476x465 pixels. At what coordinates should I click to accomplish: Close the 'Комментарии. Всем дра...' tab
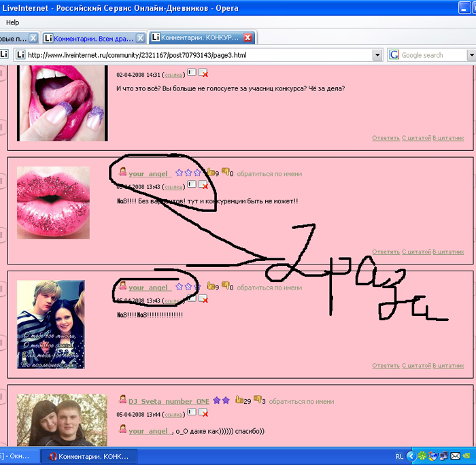[140, 39]
